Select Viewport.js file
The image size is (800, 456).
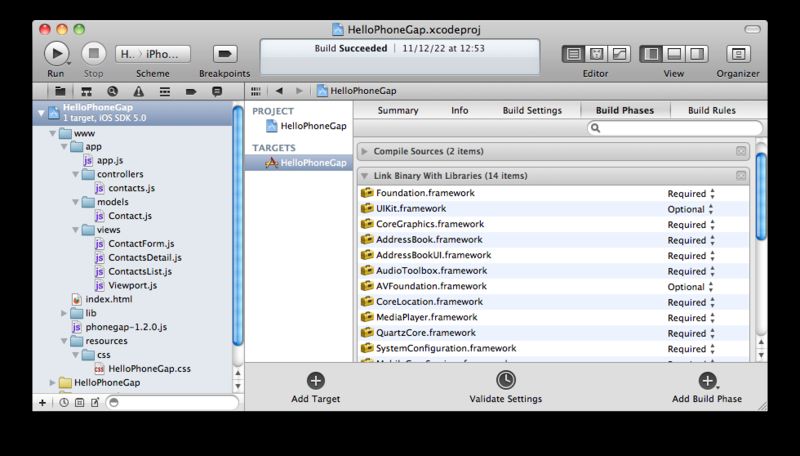point(132,286)
